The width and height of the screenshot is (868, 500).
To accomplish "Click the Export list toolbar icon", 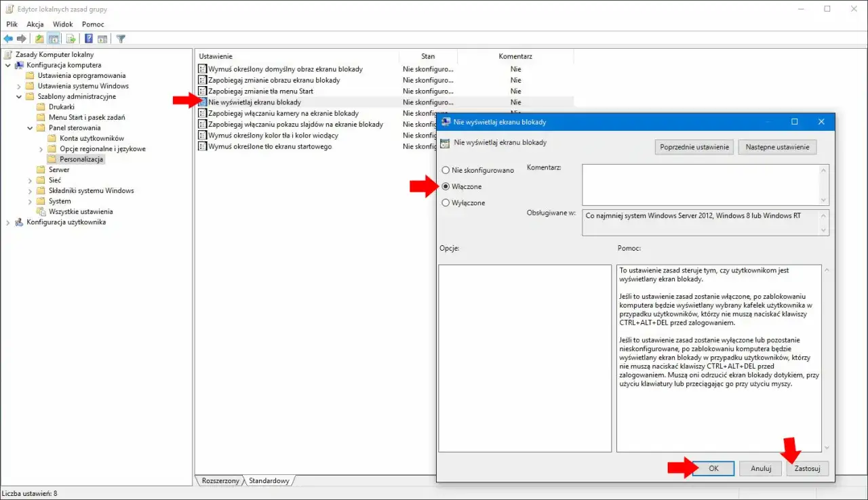I will [71, 39].
